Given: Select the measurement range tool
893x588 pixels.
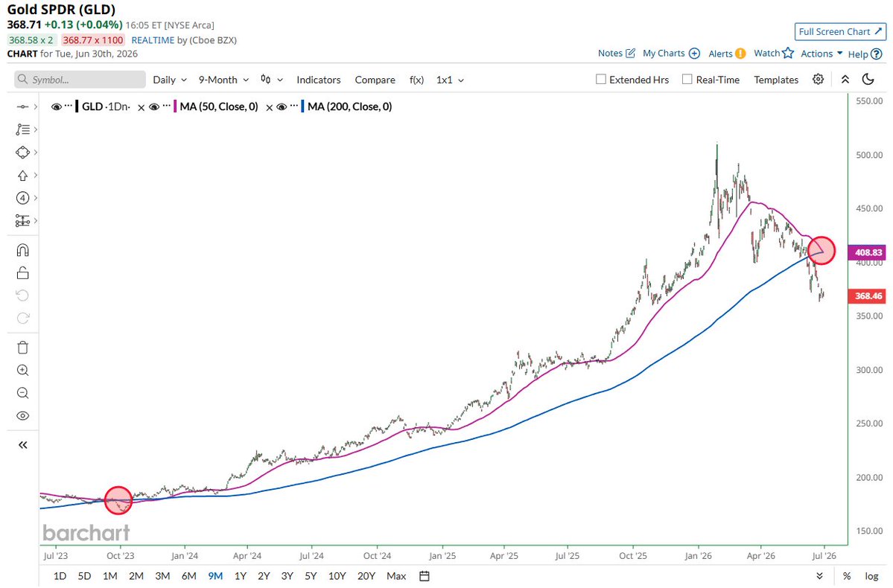Looking at the screenshot, I should point(22,220).
